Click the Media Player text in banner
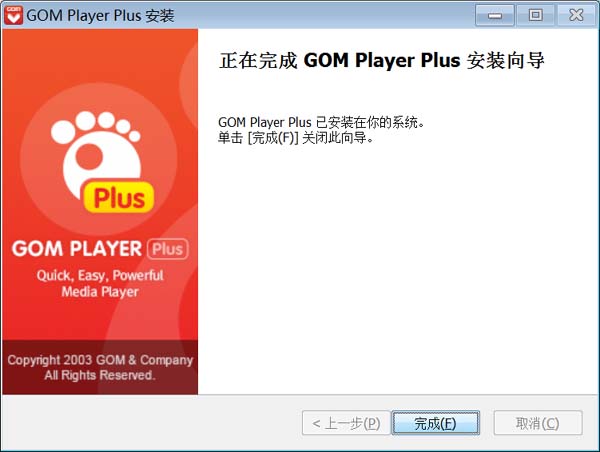600x452 pixels. 100,292
